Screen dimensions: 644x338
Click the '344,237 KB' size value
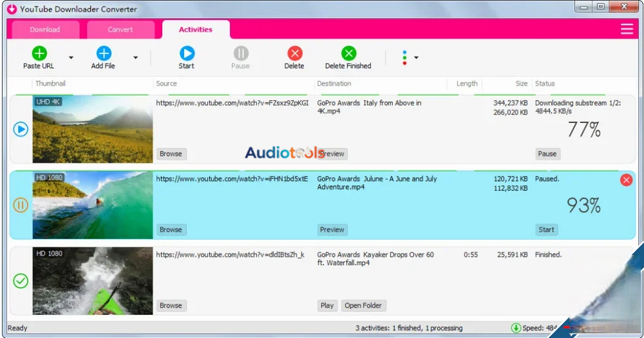coord(511,103)
